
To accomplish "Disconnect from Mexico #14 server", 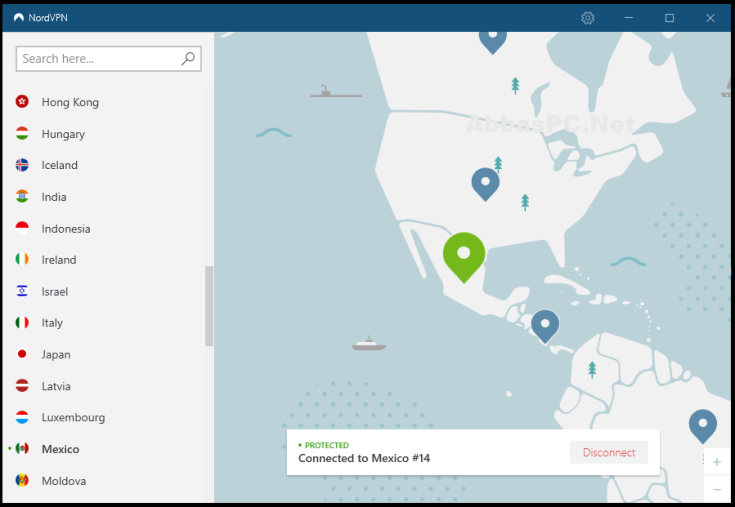I will [x=608, y=452].
